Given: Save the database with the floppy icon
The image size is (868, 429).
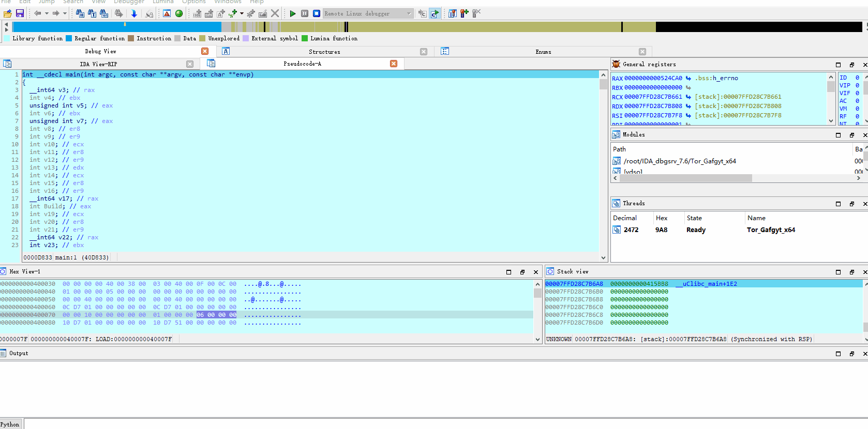Looking at the screenshot, I should [x=20, y=13].
